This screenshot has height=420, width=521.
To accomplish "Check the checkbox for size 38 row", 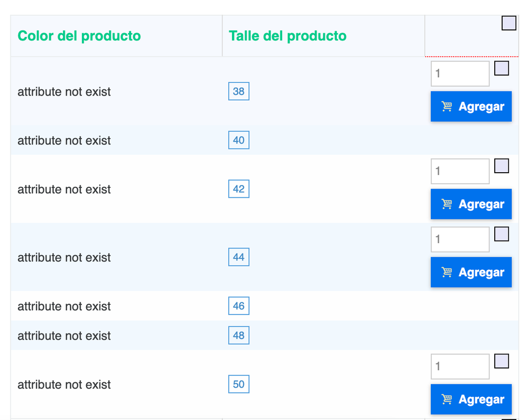I will (x=502, y=68).
